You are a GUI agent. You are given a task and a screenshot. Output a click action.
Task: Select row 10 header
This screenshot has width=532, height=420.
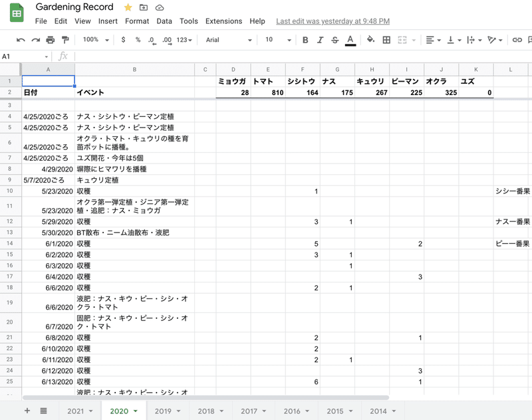point(9,191)
